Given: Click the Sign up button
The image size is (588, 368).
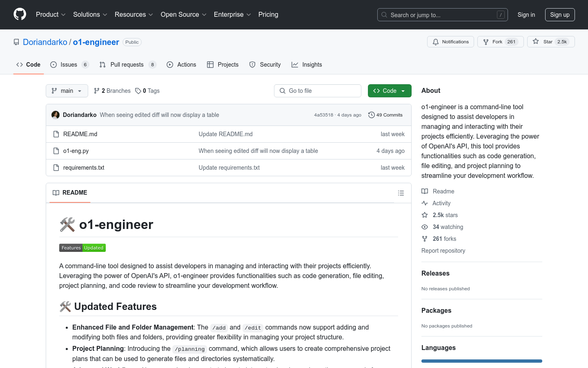Looking at the screenshot, I should pyautogui.click(x=559, y=15).
